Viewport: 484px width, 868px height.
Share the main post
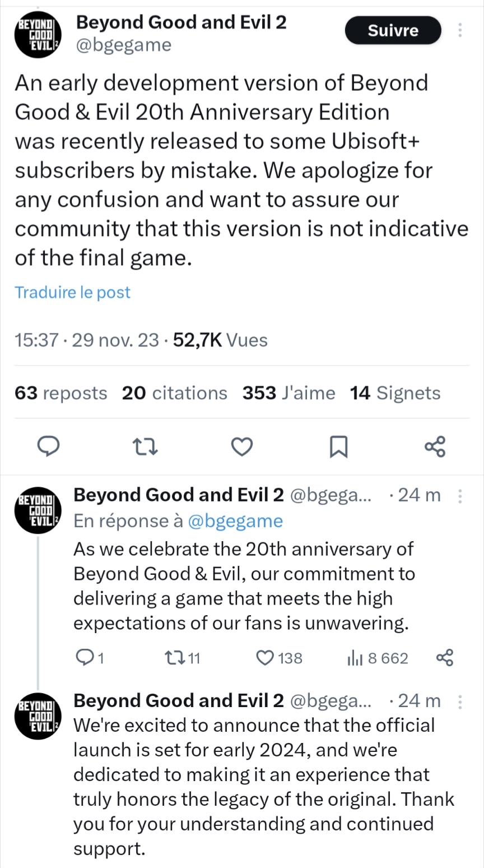point(435,446)
